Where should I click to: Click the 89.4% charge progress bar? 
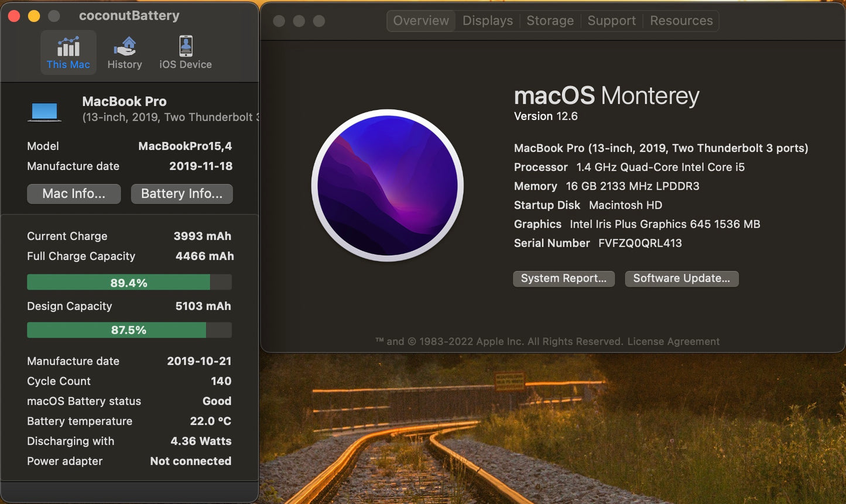coord(128,282)
